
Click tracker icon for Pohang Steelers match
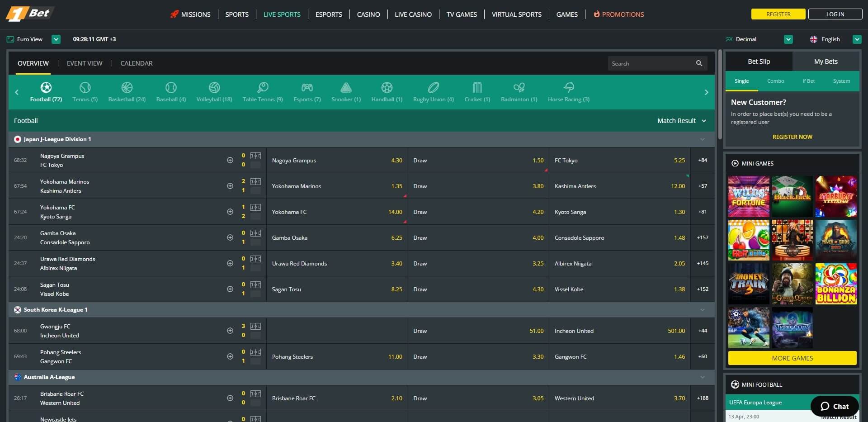pyautogui.click(x=230, y=356)
